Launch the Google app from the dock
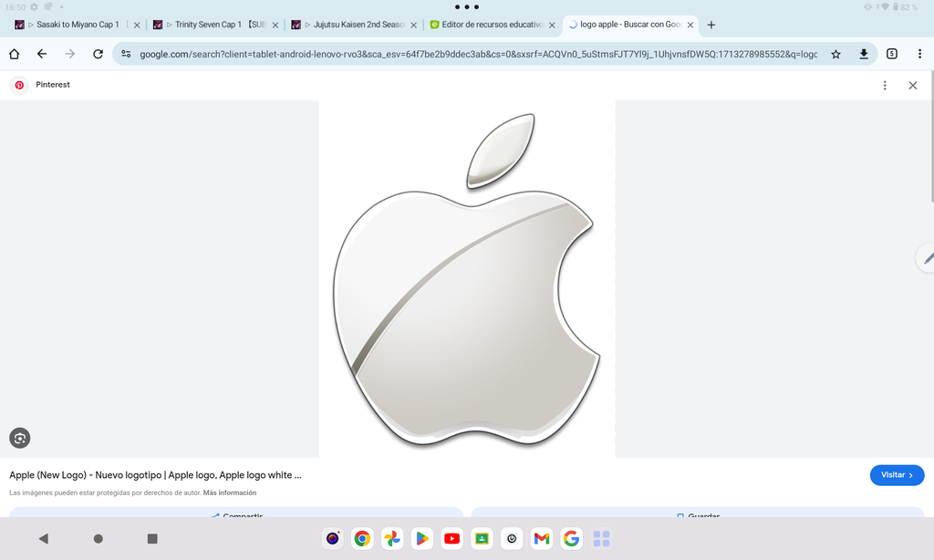The width and height of the screenshot is (934, 560). pos(571,538)
